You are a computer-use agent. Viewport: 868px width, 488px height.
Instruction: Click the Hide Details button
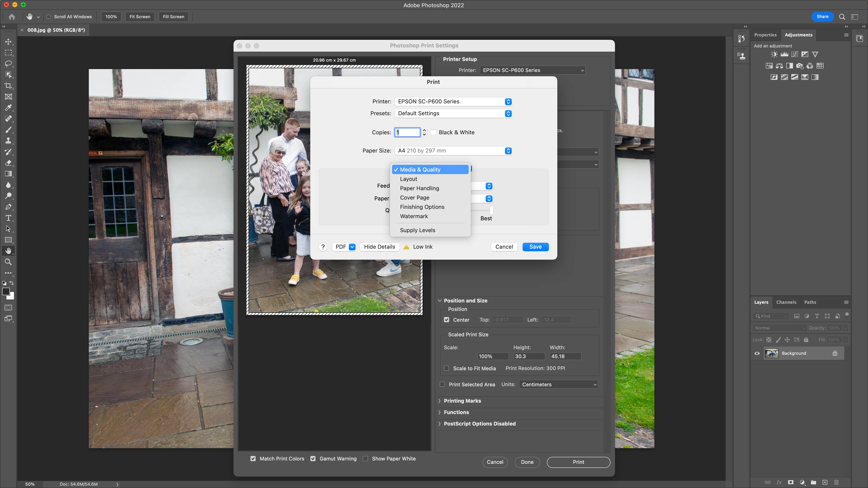379,247
